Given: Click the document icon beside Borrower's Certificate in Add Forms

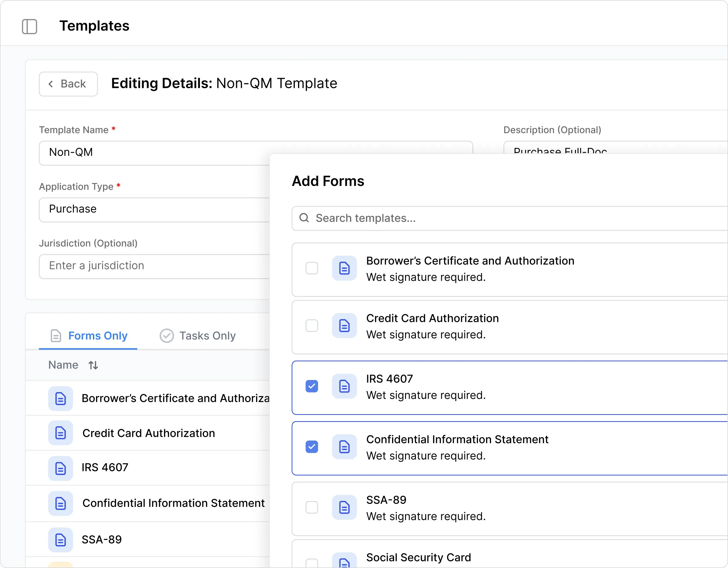Looking at the screenshot, I should point(344,268).
